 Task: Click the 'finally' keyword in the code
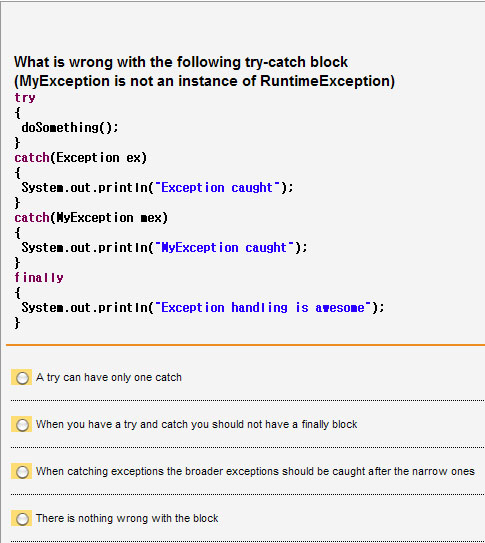39,277
